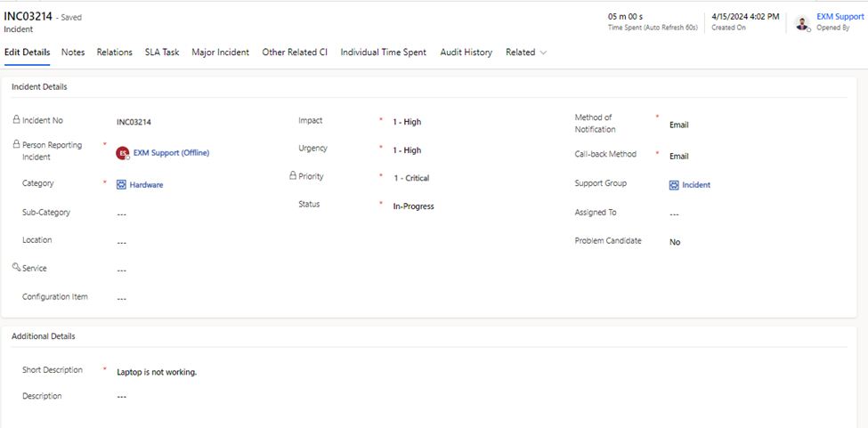Viewport: 868px width, 428px height.
Task: Click the Hardware category entity icon
Action: (121, 185)
